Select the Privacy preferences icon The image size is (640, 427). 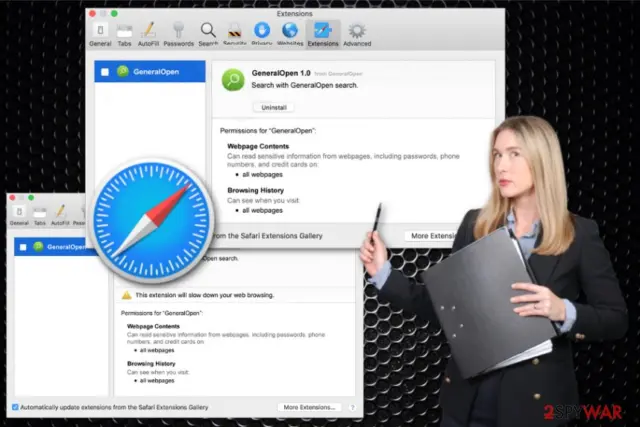point(262,35)
